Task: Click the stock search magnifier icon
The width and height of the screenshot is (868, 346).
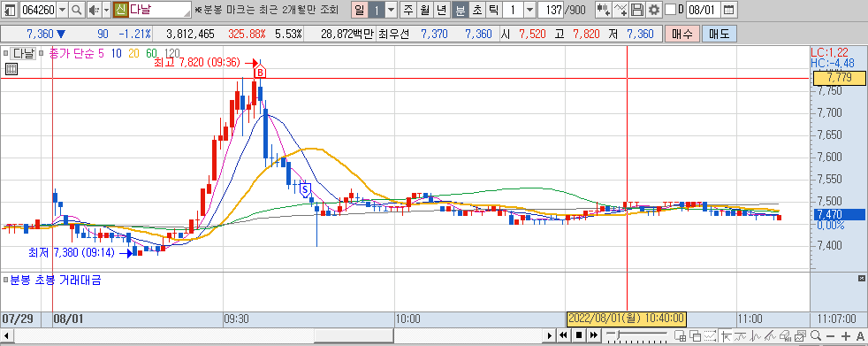Action: 77,10
